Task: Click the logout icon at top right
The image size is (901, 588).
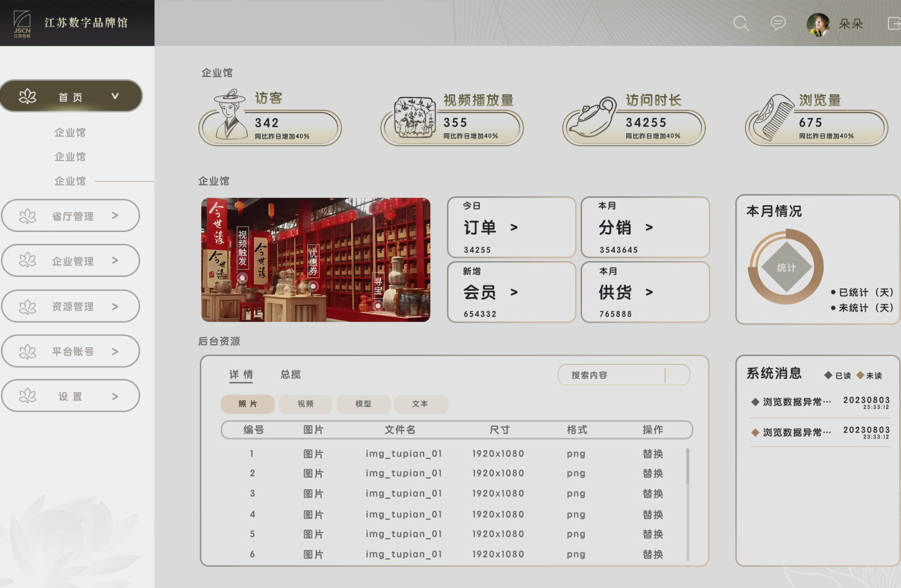Action: pos(894,24)
